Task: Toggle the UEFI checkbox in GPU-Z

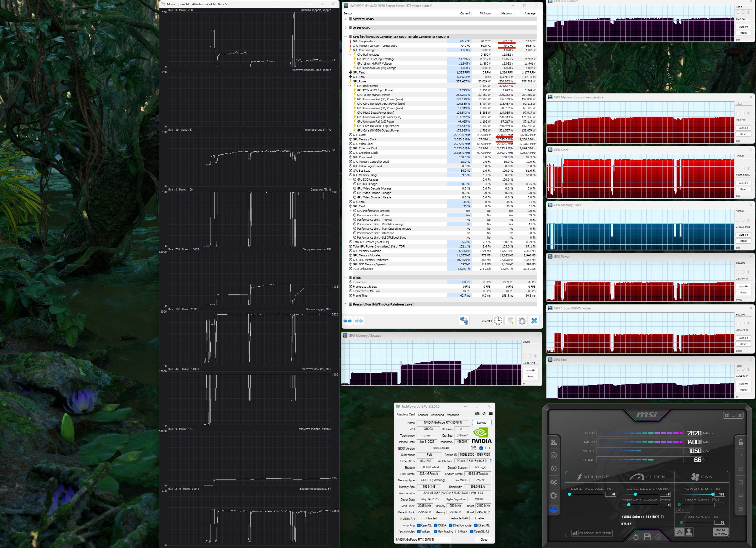Action: [x=481, y=448]
